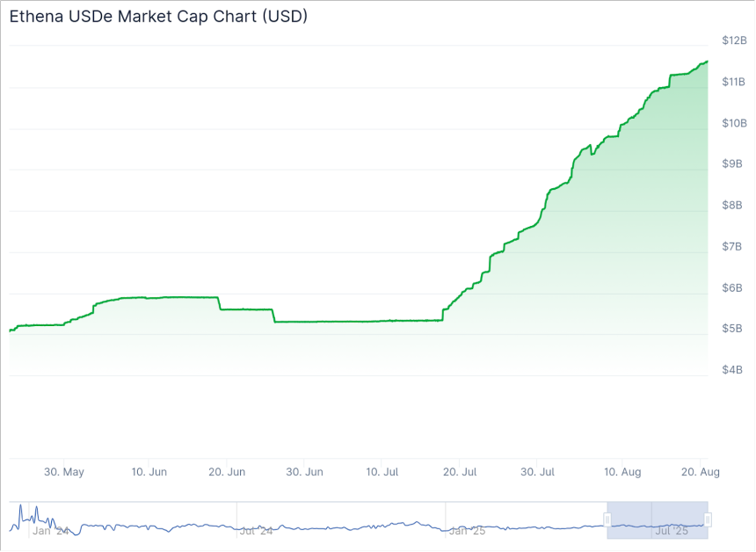
Task: Click the Jul '25 navigator label
Action: [672, 531]
